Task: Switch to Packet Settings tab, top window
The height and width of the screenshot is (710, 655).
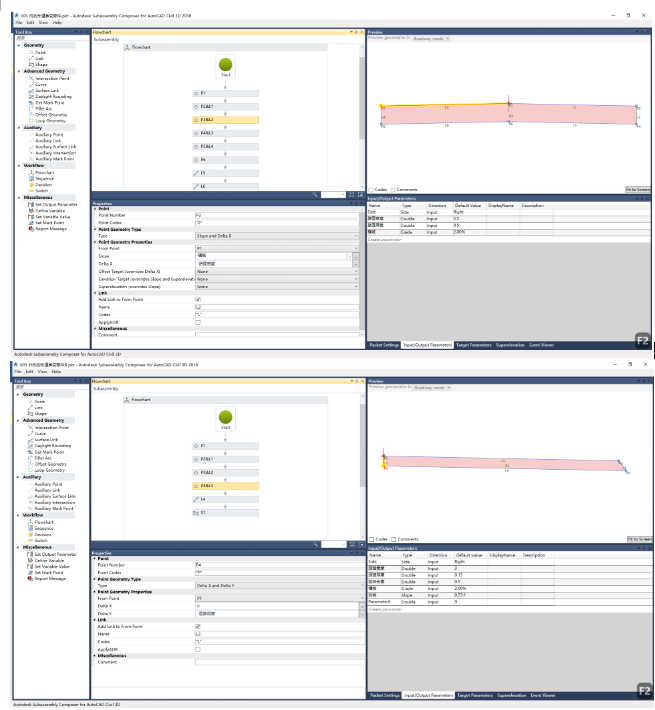Action: tap(384, 345)
